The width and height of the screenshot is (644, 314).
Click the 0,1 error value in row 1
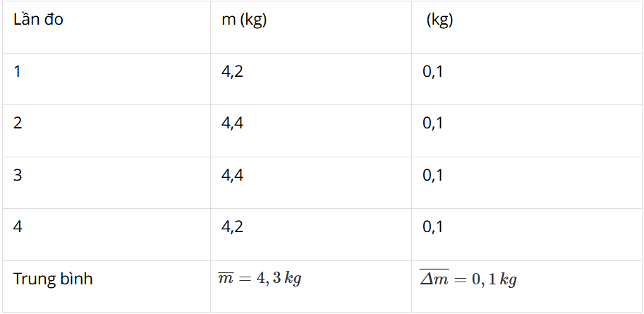click(433, 73)
